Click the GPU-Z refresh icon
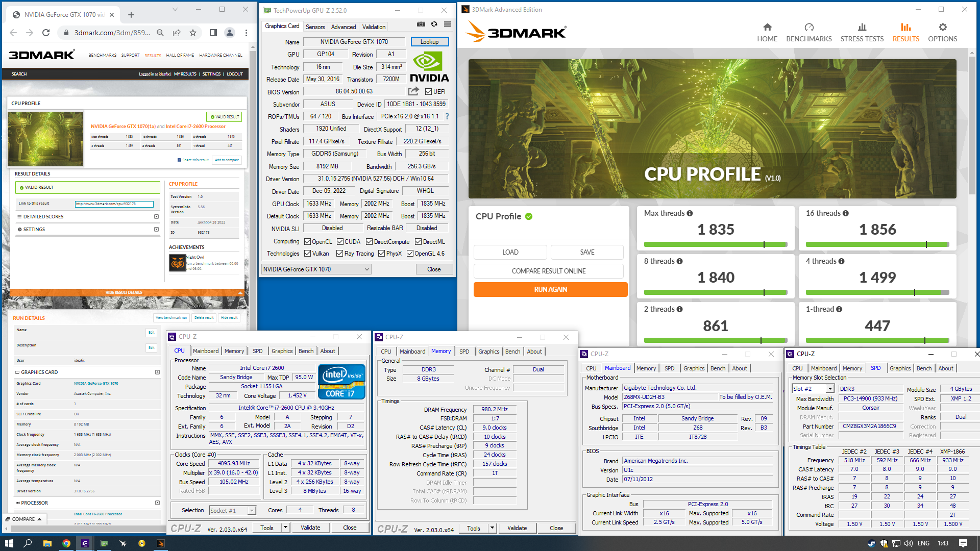This screenshot has height=551, width=980. pos(434,24)
